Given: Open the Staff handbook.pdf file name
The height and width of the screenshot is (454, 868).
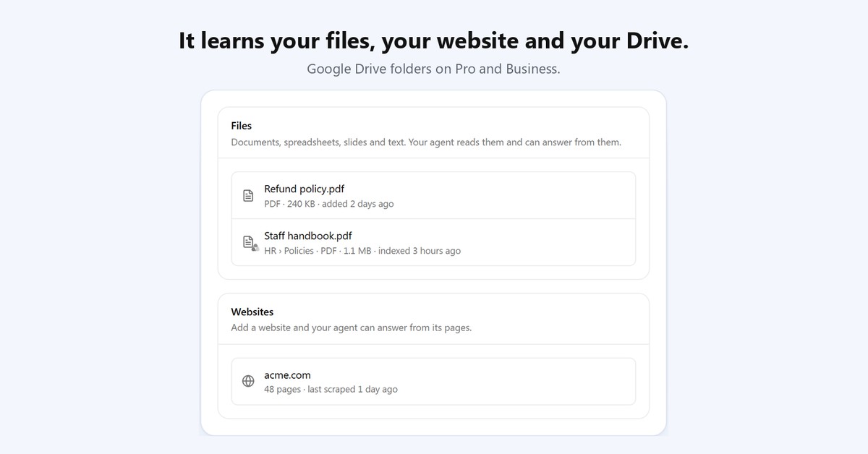Looking at the screenshot, I should tap(308, 236).
